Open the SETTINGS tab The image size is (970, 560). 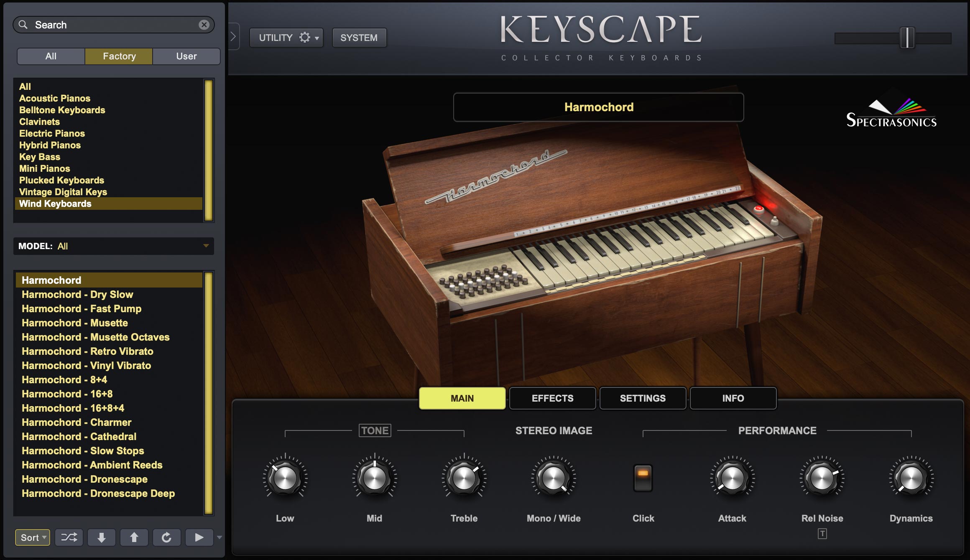point(643,398)
